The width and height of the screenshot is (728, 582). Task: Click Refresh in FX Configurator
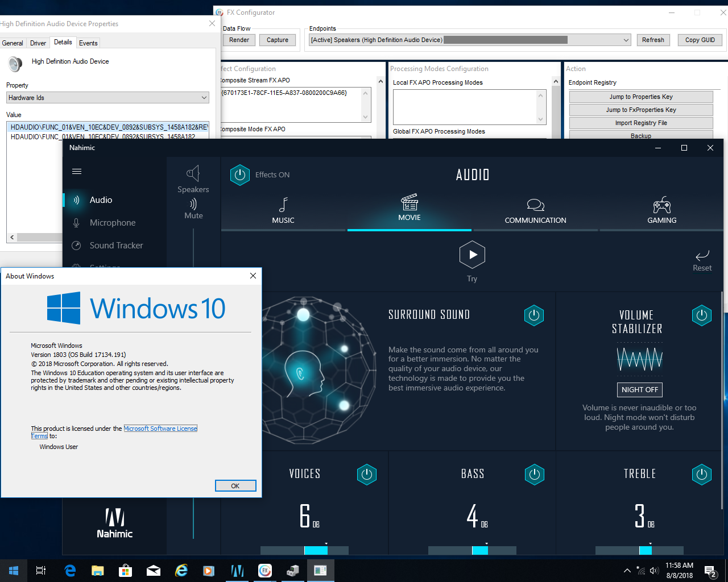click(653, 40)
